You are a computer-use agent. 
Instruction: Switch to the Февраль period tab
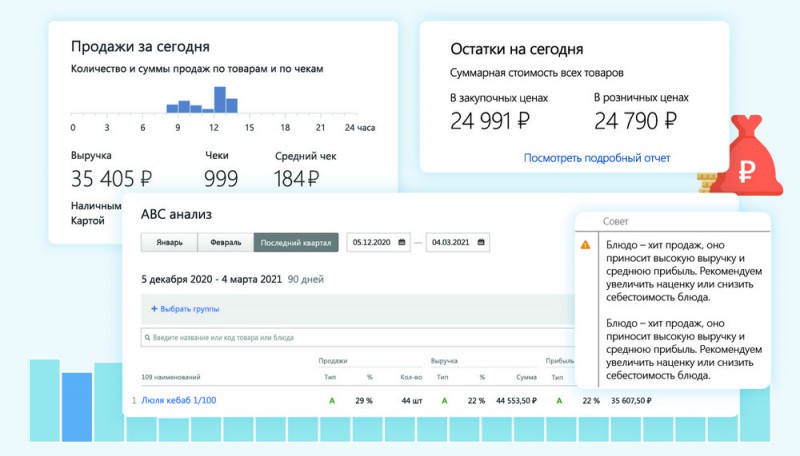click(225, 242)
